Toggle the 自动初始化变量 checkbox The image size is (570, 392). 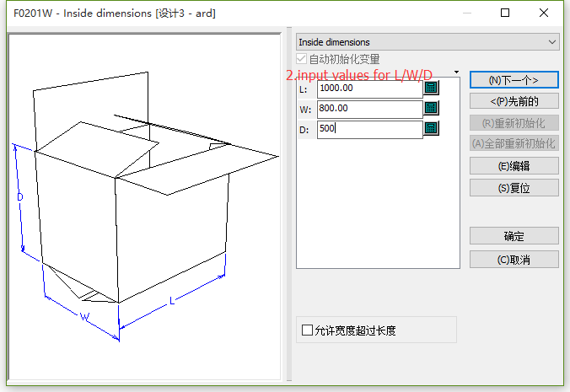click(x=303, y=60)
